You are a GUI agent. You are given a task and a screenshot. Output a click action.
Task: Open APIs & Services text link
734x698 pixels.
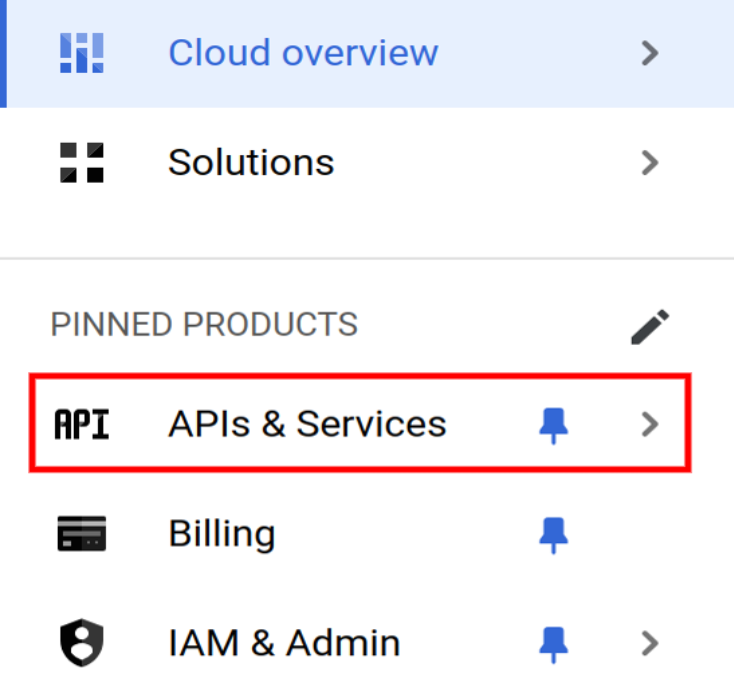(307, 425)
